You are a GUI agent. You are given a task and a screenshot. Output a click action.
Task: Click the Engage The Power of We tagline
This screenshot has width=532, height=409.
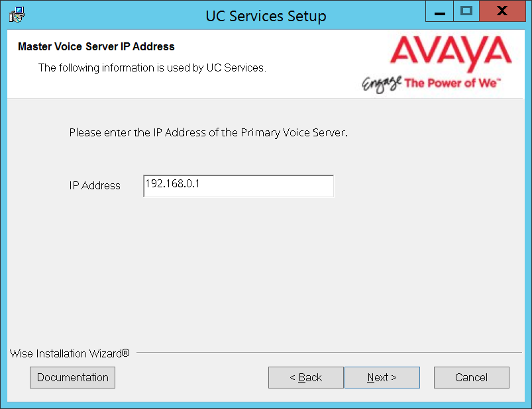[x=431, y=83]
